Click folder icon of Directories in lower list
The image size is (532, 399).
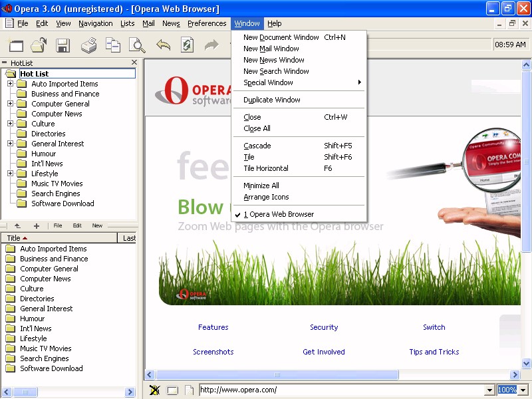(x=11, y=299)
